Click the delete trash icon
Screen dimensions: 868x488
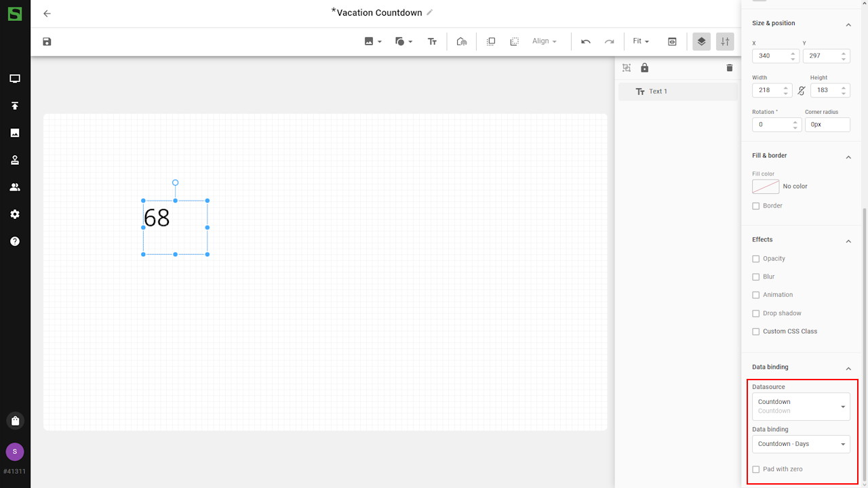730,68
